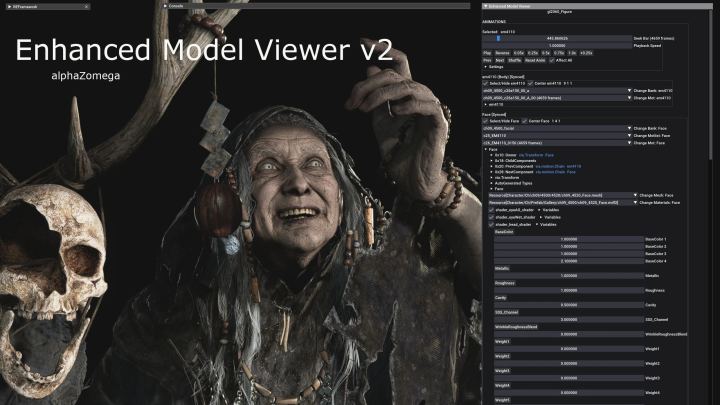Expand the 0x20 PrevComponent tree row

[x=491, y=166]
